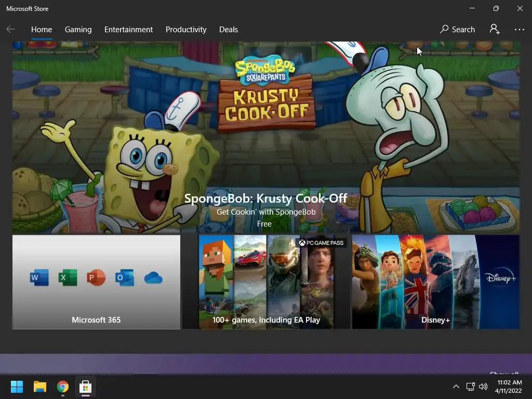Minimize the Microsoft Store window
532x399 pixels.
[472, 8]
